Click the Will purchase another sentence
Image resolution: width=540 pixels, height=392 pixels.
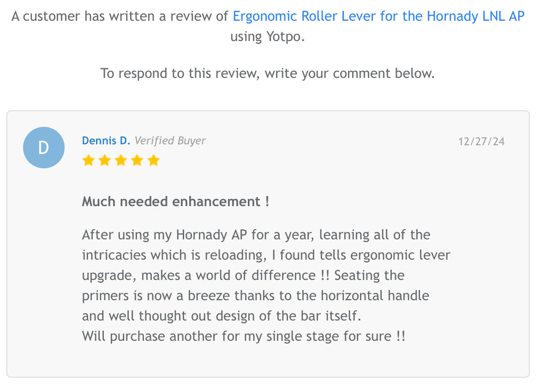tap(244, 336)
